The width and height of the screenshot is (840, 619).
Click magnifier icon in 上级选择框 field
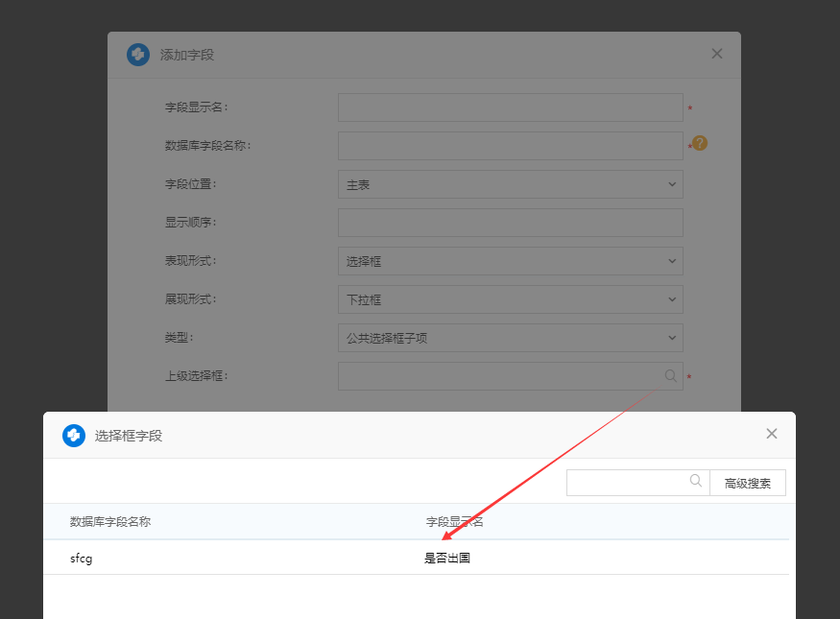coord(671,376)
